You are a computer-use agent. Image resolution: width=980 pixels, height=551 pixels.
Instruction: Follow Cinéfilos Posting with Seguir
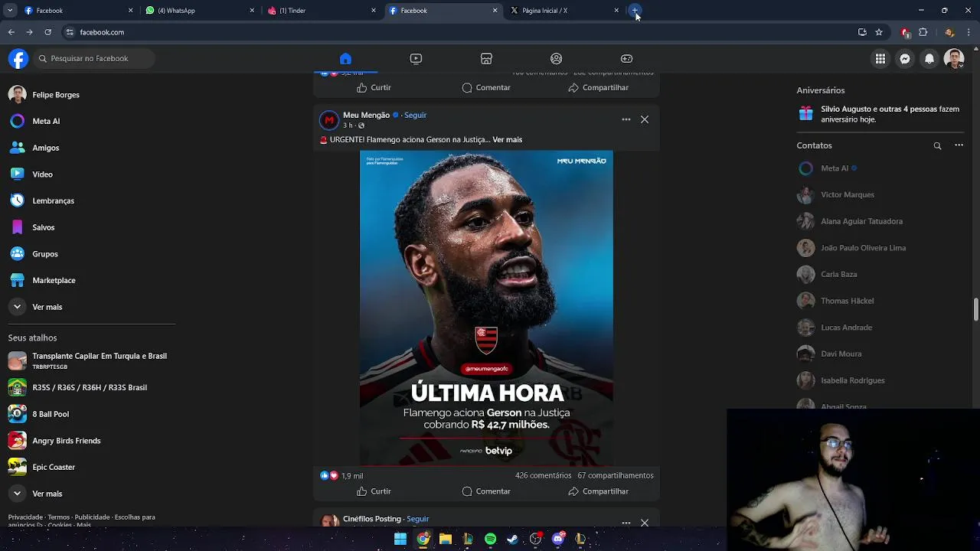417,519
